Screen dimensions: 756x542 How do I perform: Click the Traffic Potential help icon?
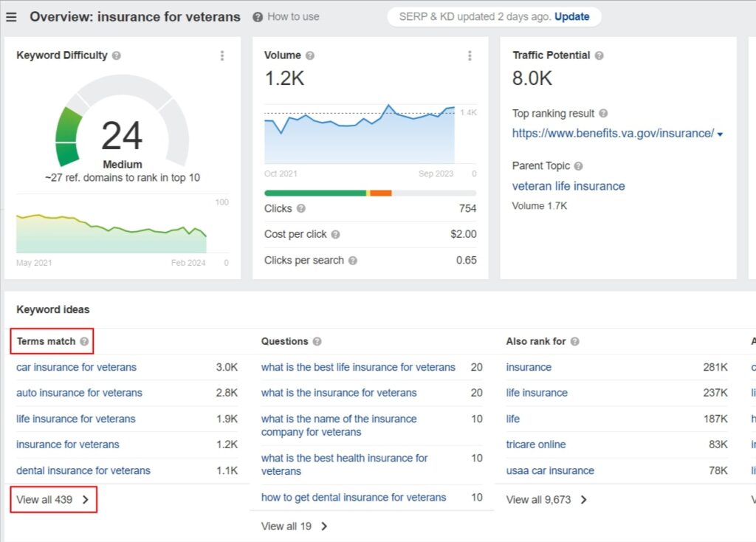pyautogui.click(x=599, y=55)
